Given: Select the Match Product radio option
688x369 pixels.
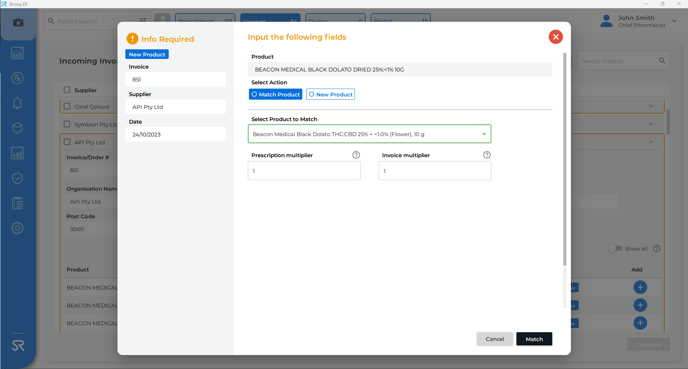Looking at the screenshot, I should click(x=276, y=94).
